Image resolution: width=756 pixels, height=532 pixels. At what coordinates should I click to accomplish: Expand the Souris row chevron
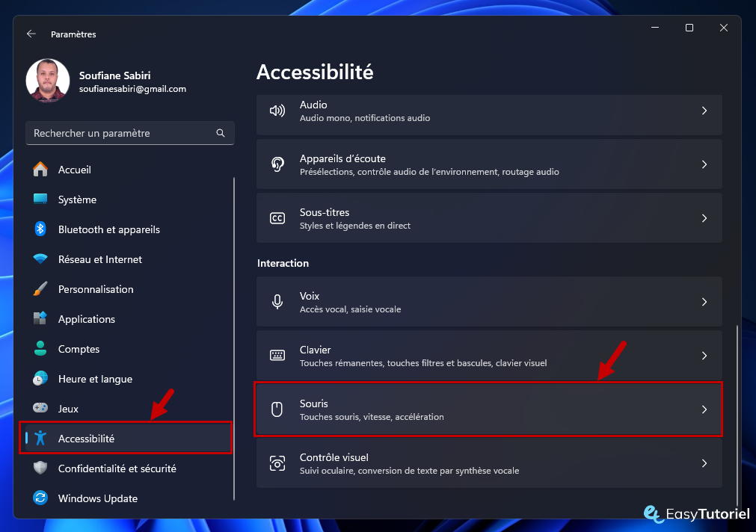[704, 409]
